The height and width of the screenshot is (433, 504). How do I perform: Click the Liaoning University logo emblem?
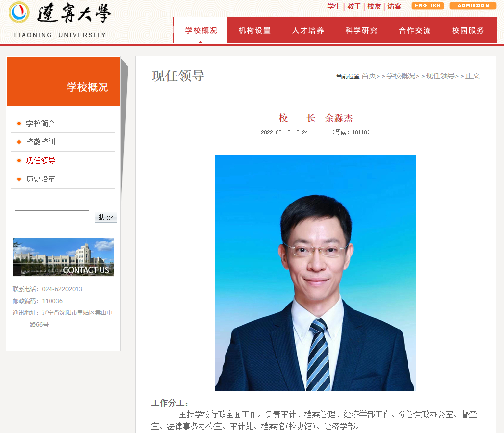pyautogui.click(x=19, y=13)
